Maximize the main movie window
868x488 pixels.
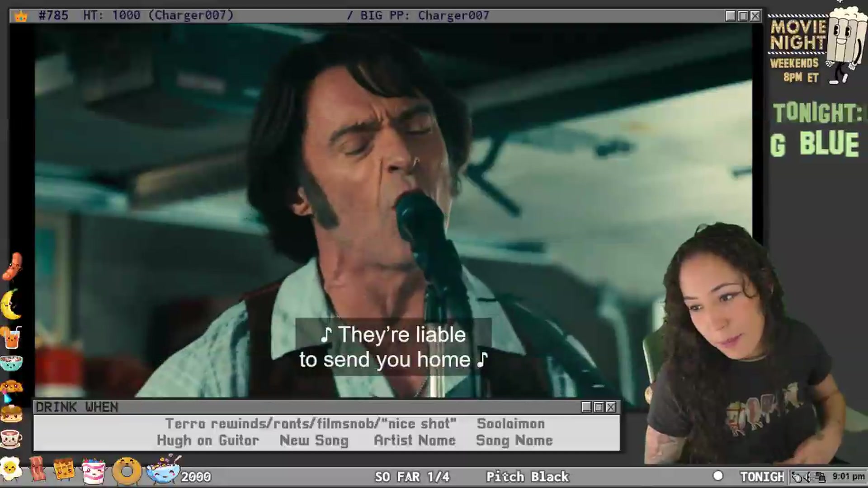743,16
